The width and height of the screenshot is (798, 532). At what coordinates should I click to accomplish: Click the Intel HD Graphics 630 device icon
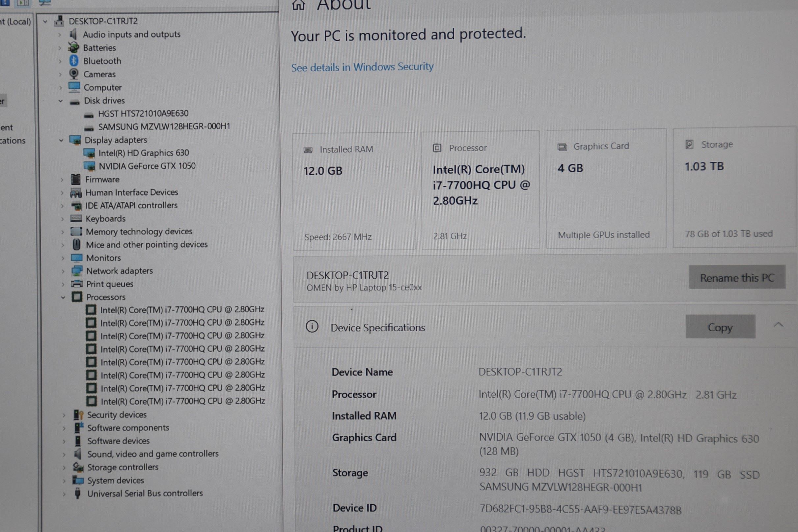[x=89, y=154]
